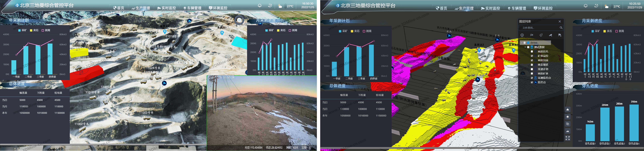Toggle the demo root checkbox
The image size is (644, 151).
(x=524, y=43)
